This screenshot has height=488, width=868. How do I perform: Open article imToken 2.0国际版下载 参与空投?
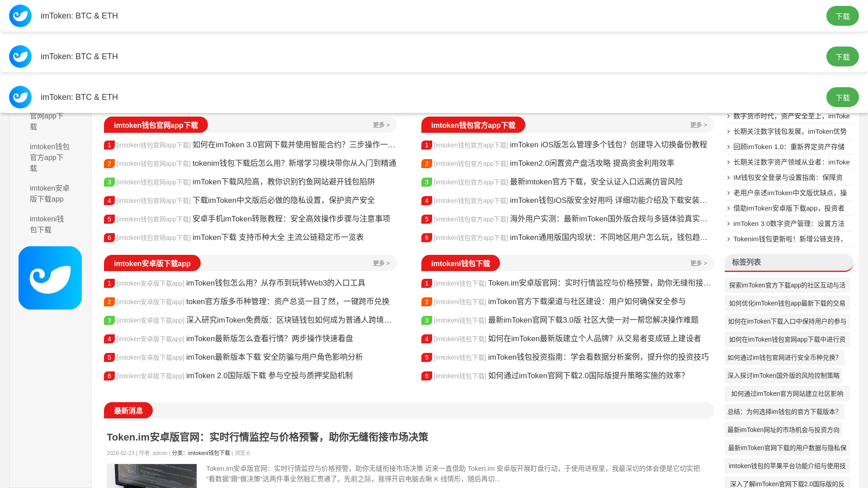(x=269, y=375)
